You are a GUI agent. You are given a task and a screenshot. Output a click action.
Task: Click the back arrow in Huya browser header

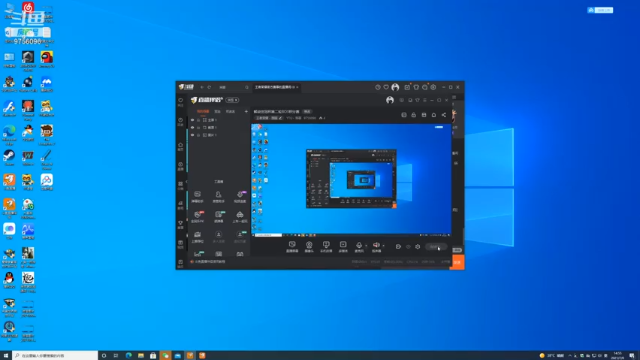click(x=202, y=87)
